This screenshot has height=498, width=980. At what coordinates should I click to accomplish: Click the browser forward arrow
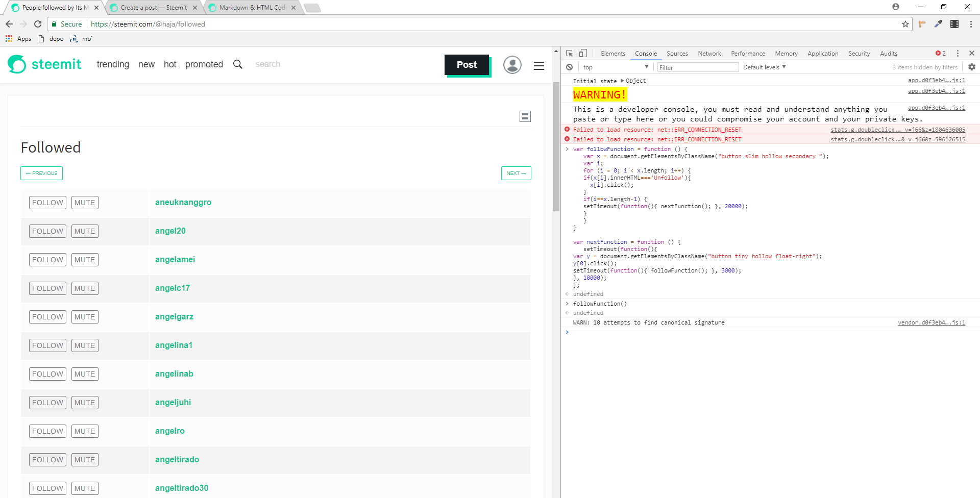click(x=23, y=24)
